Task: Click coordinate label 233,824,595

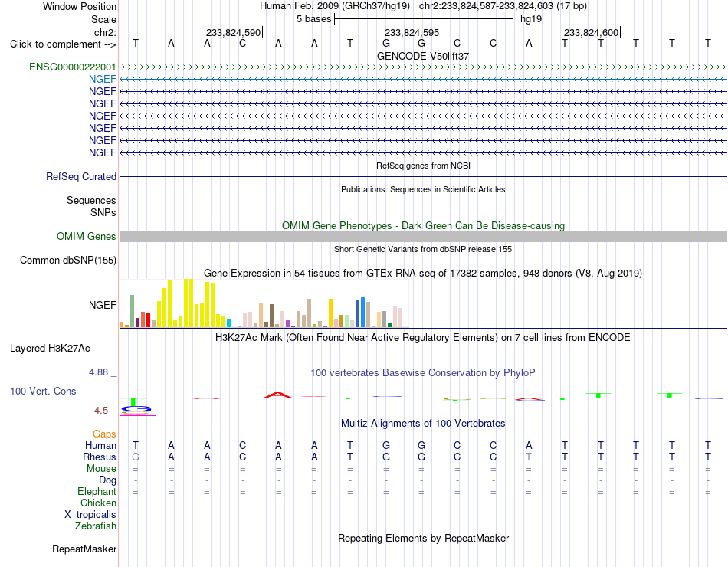Action: (x=412, y=32)
